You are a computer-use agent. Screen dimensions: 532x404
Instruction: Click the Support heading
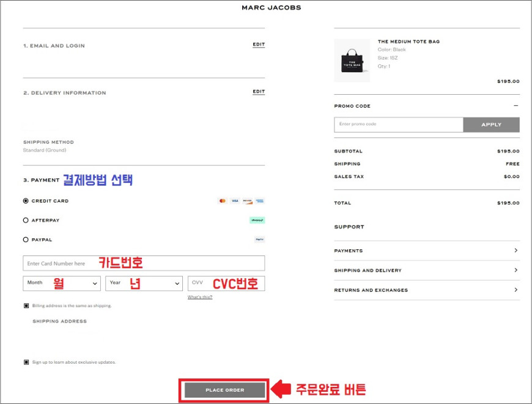pyautogui.click(x=349, y=227)
